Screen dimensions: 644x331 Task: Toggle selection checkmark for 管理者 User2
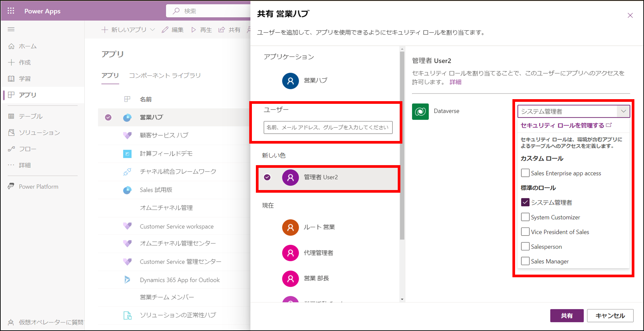point(267,177)
